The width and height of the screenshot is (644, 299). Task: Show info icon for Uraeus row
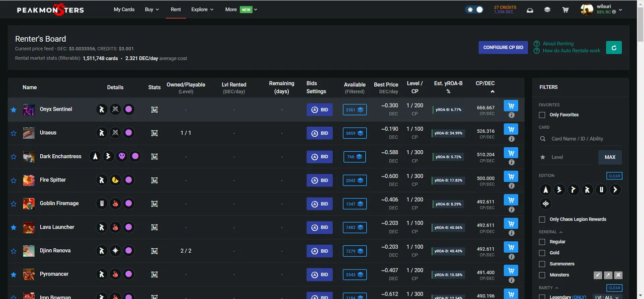511,139
